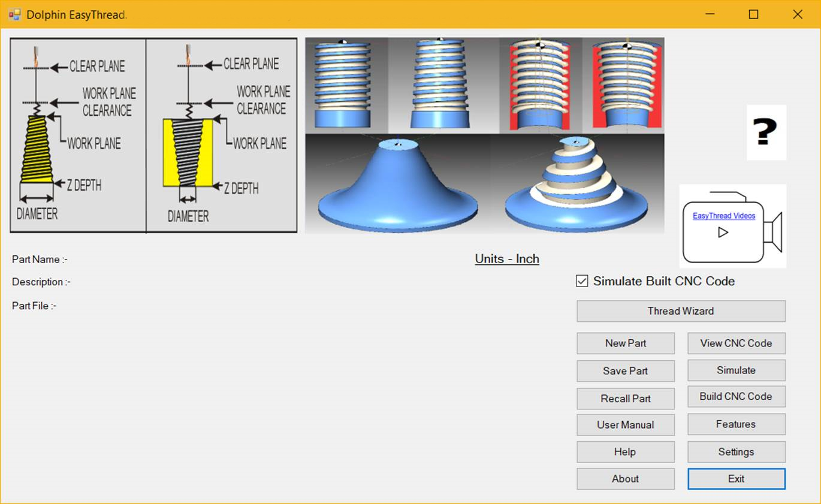The image size is (821, 504).
Task: Click the video camera icon
Action: 733,226
